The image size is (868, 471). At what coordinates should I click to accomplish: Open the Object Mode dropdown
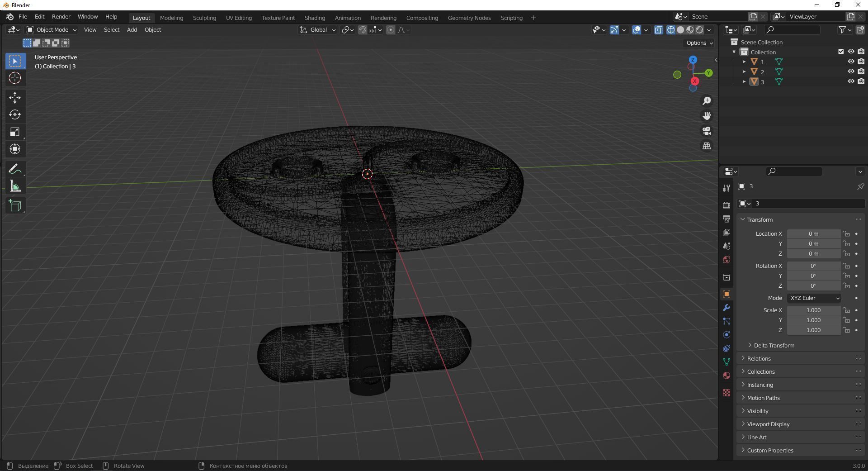52,30
